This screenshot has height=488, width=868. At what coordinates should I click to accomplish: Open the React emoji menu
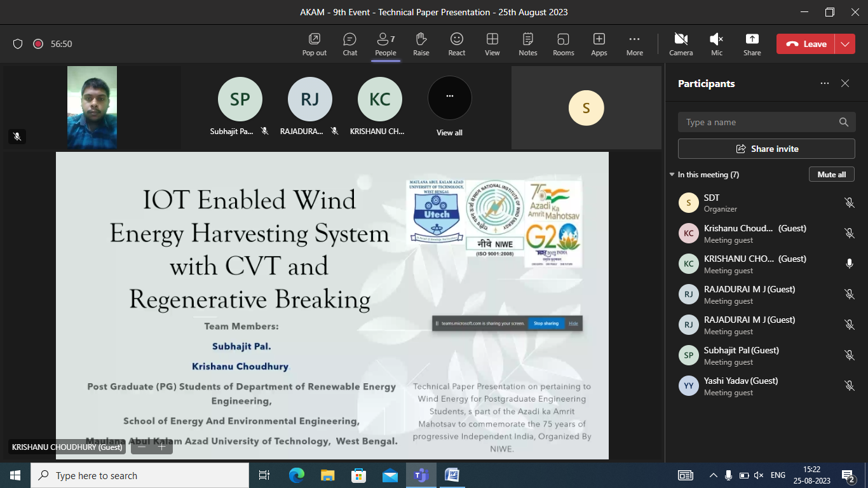456,44
